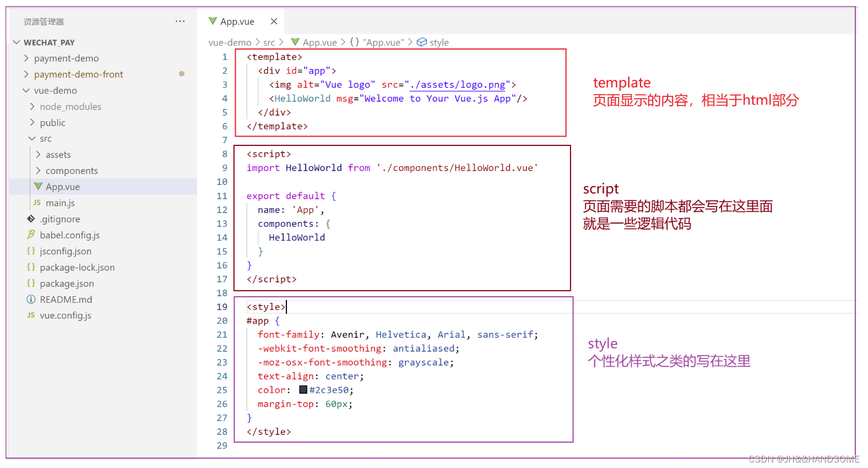Screen dimensions: 868x468
Task: Click the style breadcrumb segment
Action: [x=439, y=42]
